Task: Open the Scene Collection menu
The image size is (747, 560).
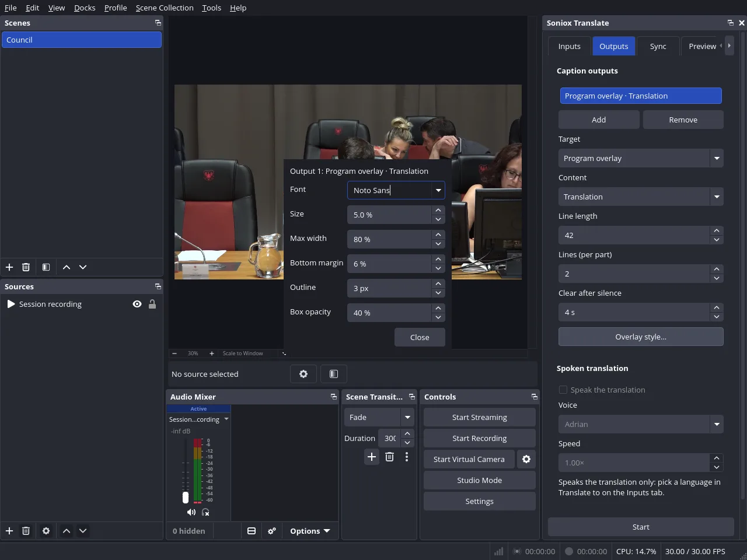Action: (x=165, y=8)
